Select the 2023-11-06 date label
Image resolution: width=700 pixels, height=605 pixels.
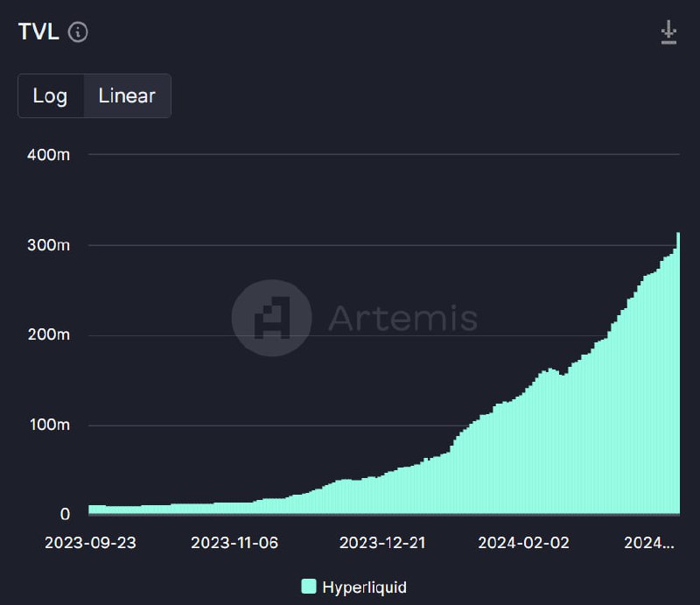pos(234,543)
